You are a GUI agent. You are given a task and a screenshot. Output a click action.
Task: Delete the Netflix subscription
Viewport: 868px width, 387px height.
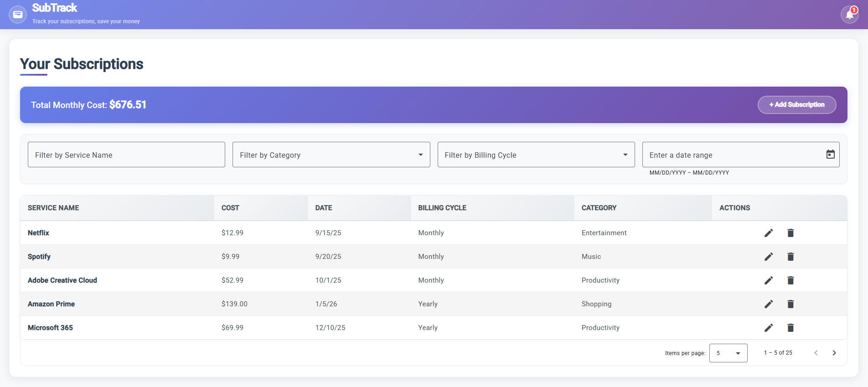tap(790, 233)
